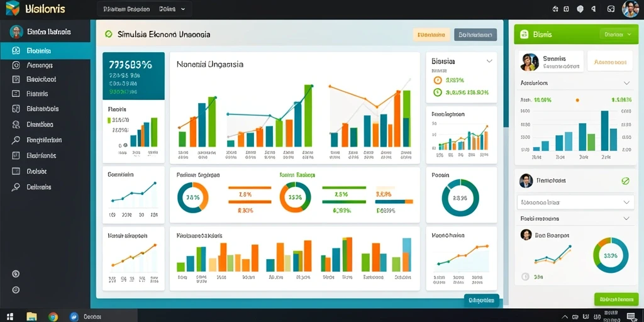Click the white icon in green Bisnis header

tap(524, 35)
